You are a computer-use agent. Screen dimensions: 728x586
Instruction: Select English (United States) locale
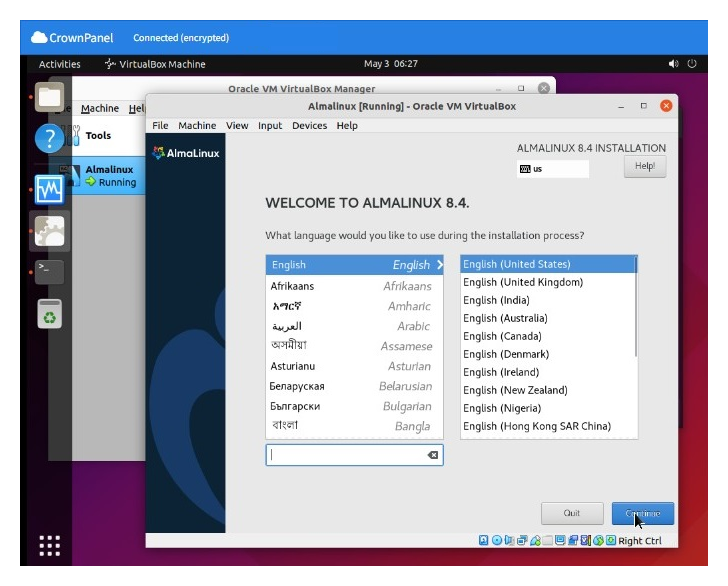547,264
